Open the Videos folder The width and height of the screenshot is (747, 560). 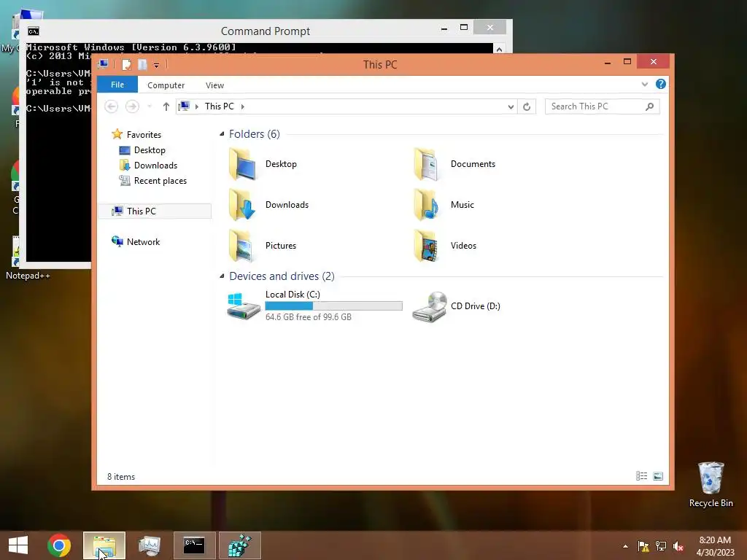coord(445,246)
